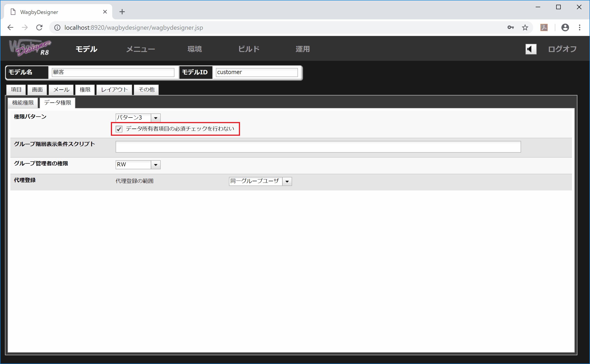Open the 運用 top menu
Image resolution: width=590 pixels, height=364 pixels.
click(303, 49)
